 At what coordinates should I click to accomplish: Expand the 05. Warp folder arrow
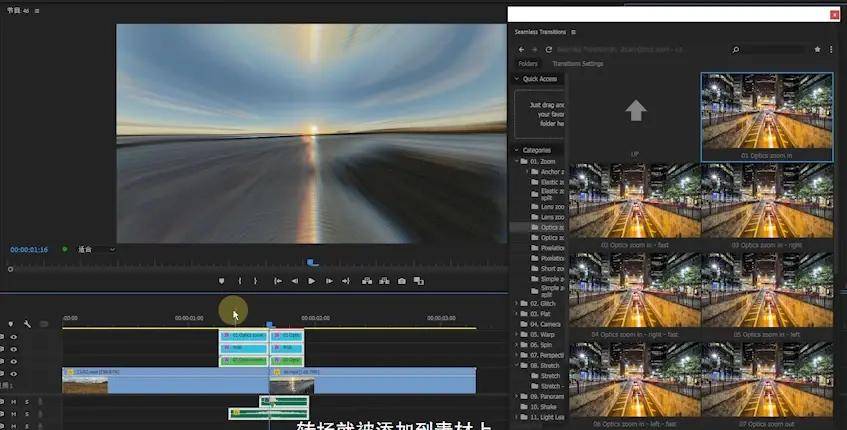pos(517,334)
